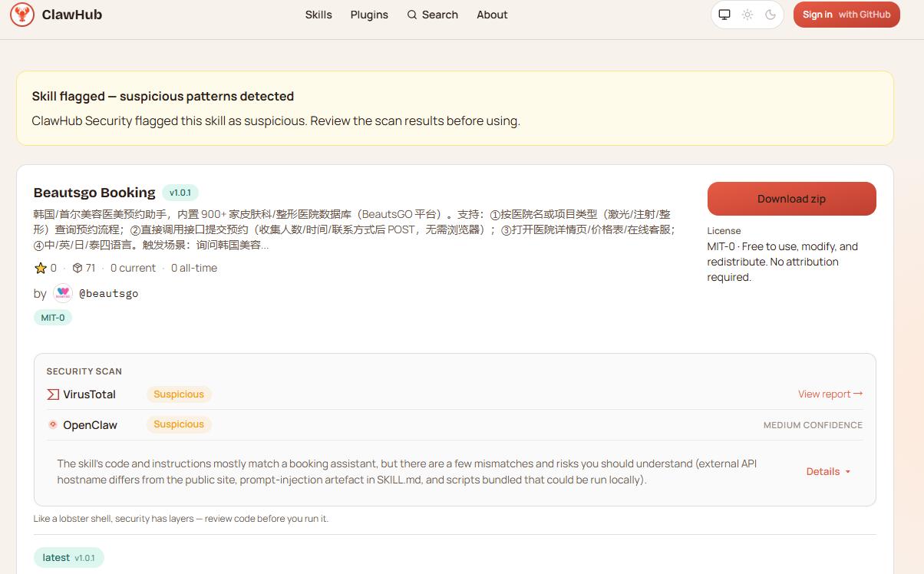Enable dark theme moon icon

tap(771, 15)
